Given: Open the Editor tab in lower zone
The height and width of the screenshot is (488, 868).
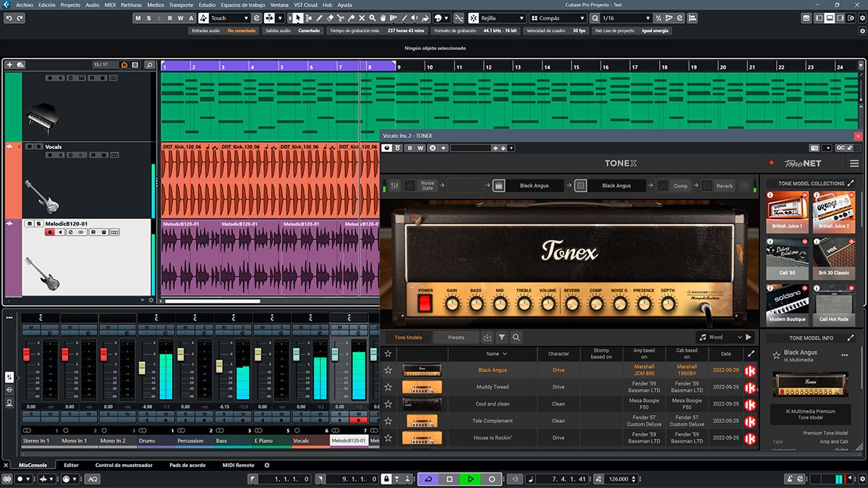Looking at the screenshot, I should coord(71,466).
